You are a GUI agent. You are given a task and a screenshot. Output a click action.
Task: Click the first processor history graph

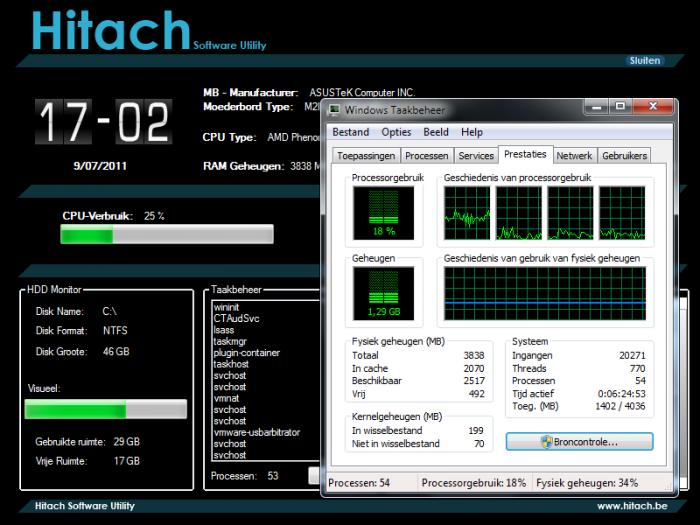point(467,213)
